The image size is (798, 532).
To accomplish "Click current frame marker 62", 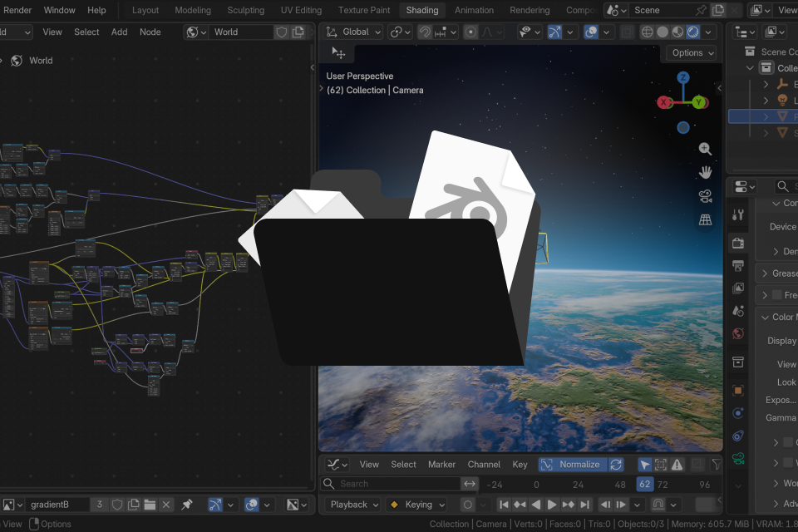I will pos(644,484).
